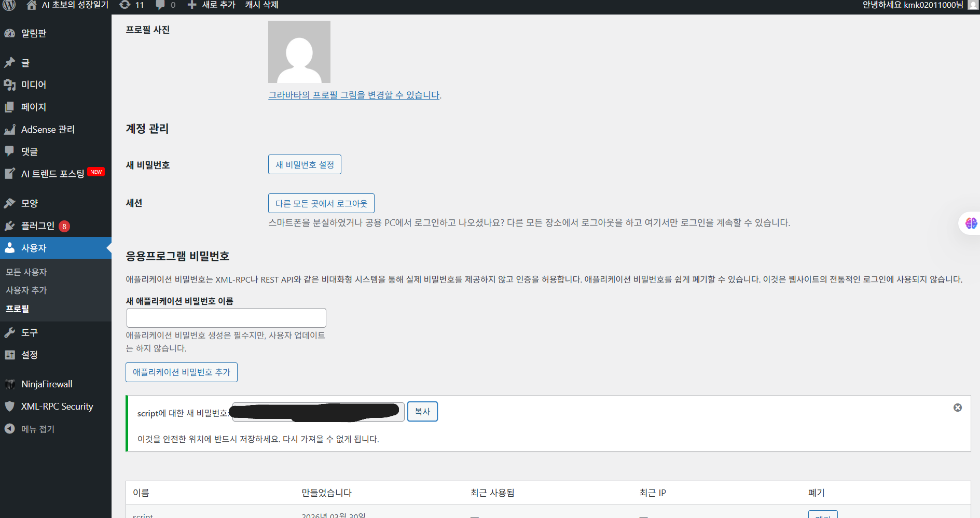Open 설정 with the settings sidebar icon

pyautogui.click(x=10, y=355)
